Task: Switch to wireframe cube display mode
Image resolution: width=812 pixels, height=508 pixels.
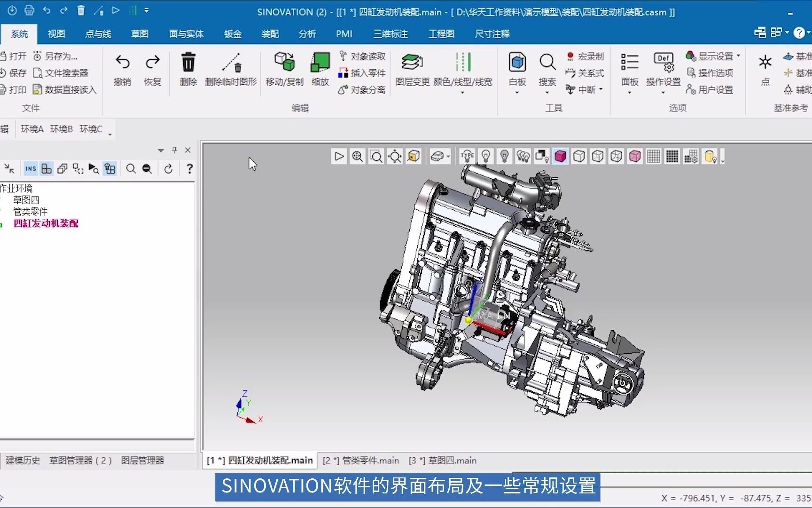Action: [579, 156]
